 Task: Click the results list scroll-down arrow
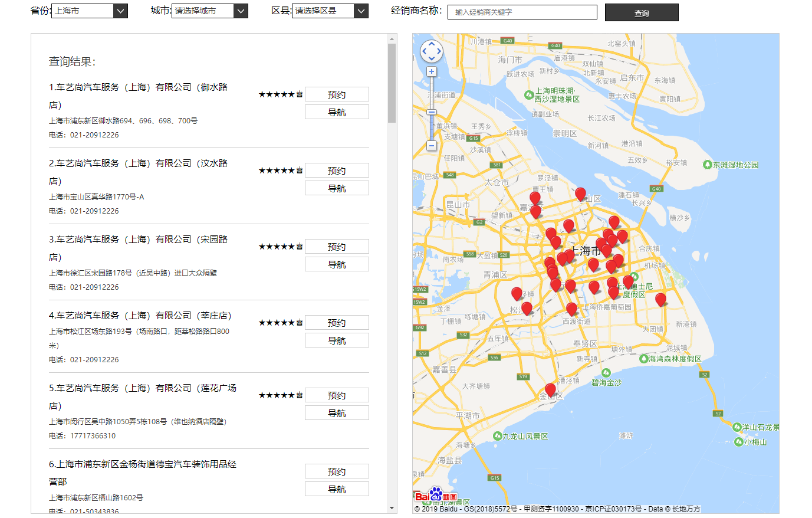click(x=392, y=508)
